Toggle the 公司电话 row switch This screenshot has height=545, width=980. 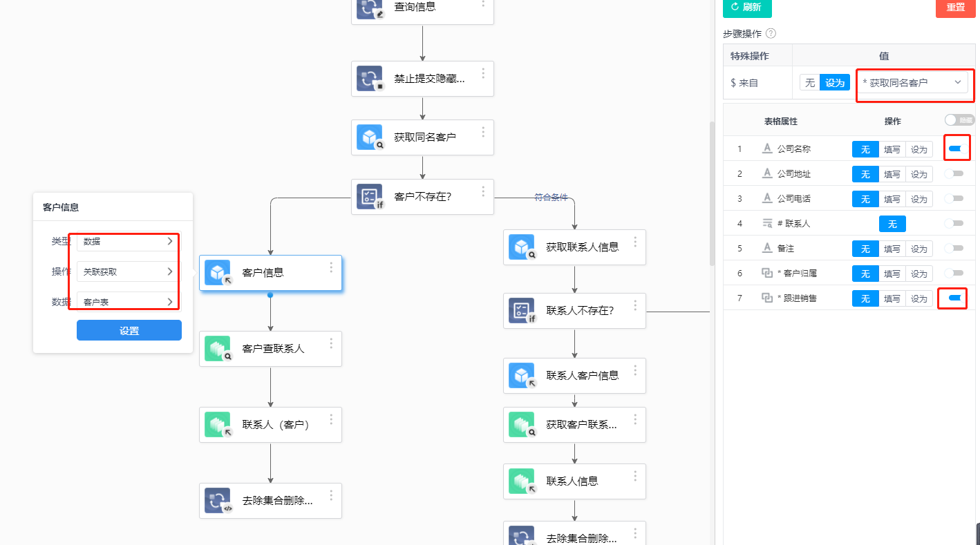coord(954,198)
